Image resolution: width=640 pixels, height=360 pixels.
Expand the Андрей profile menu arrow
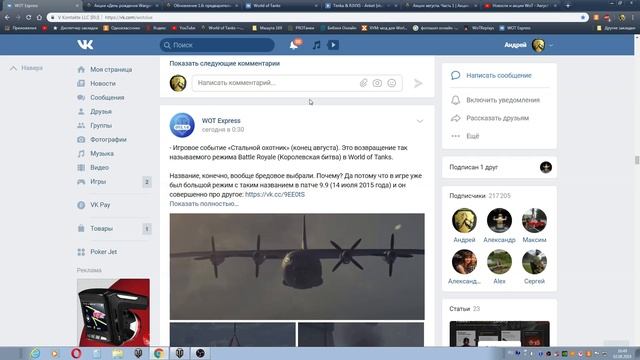(x=551, y=45)
